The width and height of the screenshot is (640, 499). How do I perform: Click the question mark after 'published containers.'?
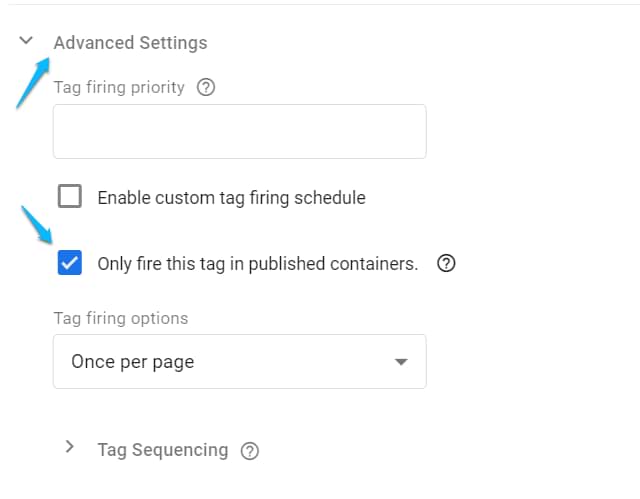[447, 264]
